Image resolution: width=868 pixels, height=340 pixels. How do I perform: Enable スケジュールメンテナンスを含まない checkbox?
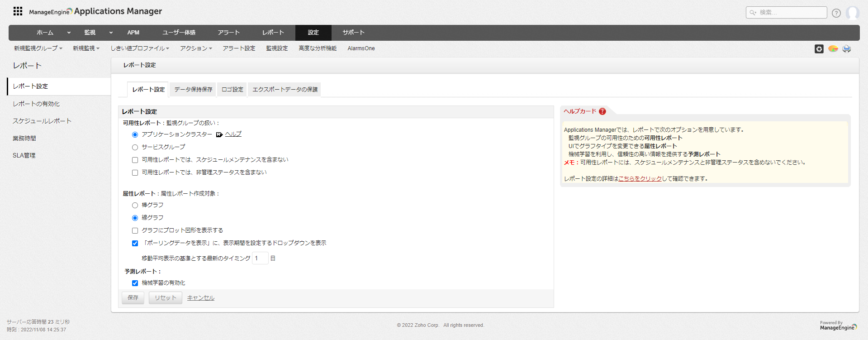click(135, 160)
